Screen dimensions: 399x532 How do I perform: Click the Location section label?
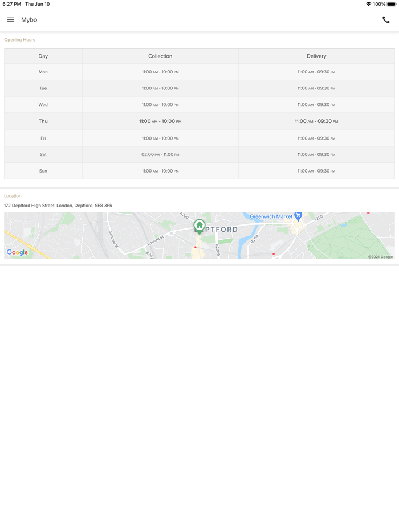click(x=13, y=195)
